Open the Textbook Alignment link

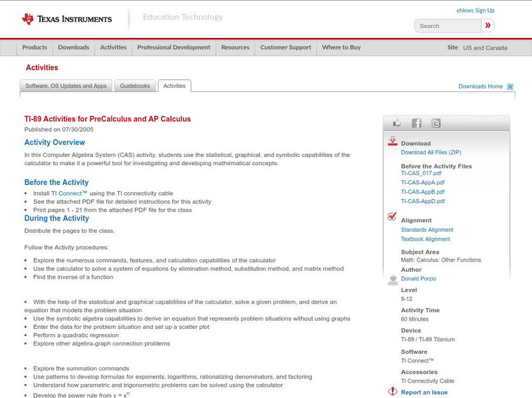(426, 239)
